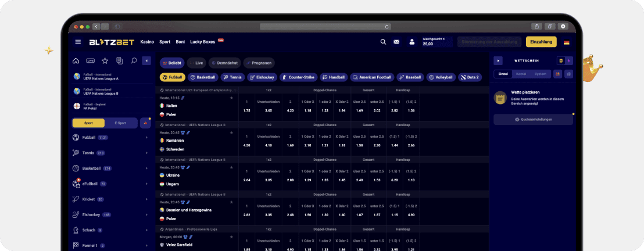The image size is (644, 251).
Task: Select the Einzel bet type
Action: coord(503,74)
